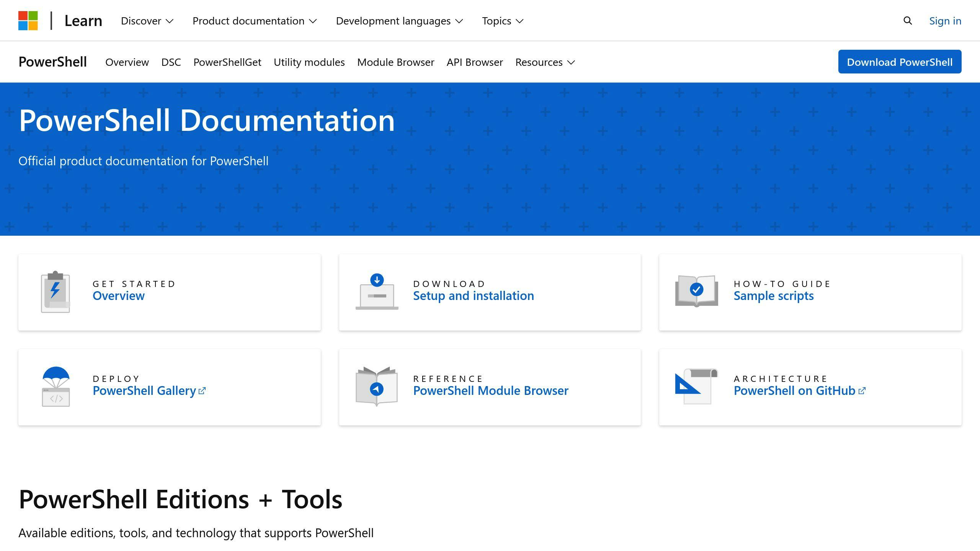Click the PowerShell Gallery deploy icon
This screenshot has height=551, width=980.
[x=55, y=386]
